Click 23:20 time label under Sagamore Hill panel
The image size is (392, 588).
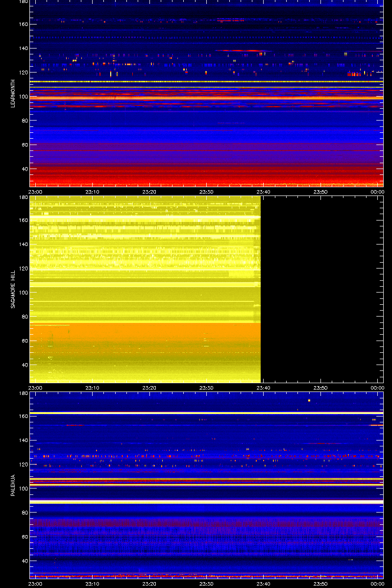[149, 388]
